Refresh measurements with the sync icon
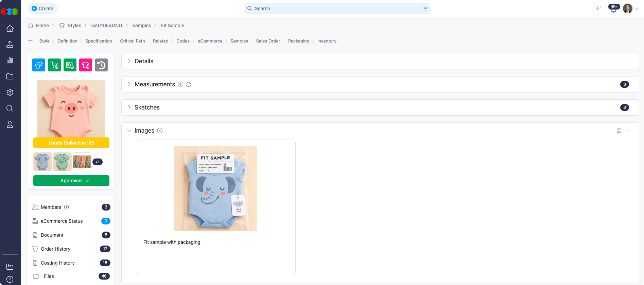644x285 pixels. 189,84
